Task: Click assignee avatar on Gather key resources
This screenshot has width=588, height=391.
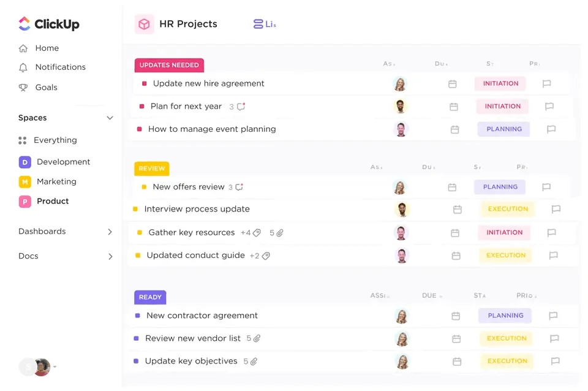Action: (401, 233)
